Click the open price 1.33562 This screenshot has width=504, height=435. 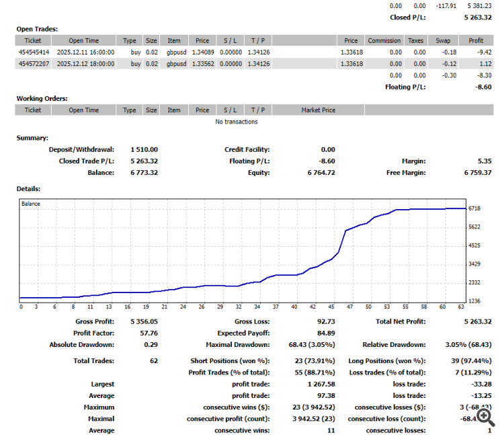(x=203, y=64)
